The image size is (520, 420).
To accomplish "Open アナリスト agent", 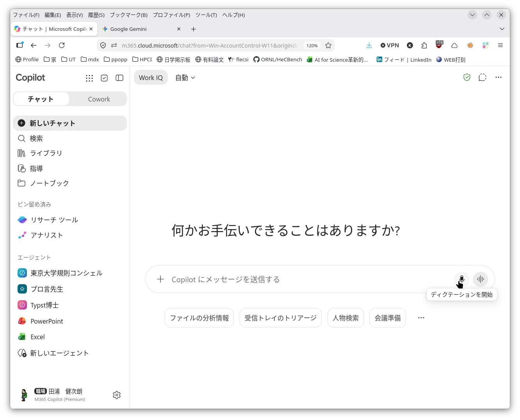I will pos(70,235).
